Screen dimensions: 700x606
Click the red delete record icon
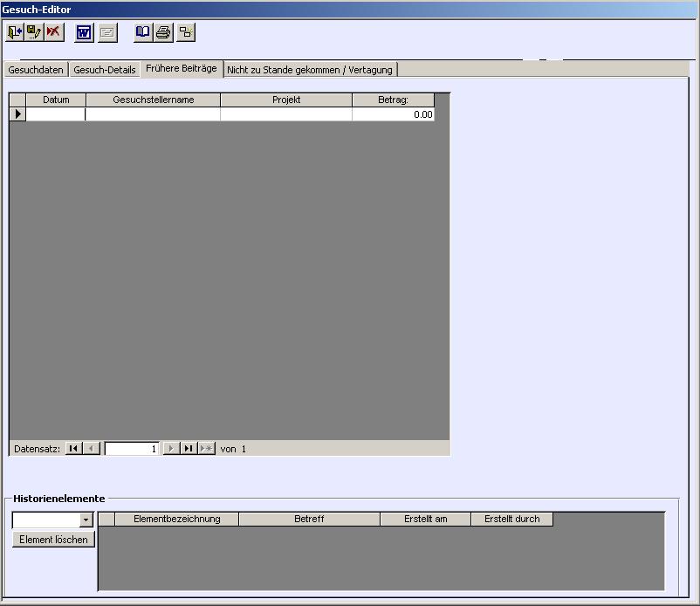(x=54, y=32)
